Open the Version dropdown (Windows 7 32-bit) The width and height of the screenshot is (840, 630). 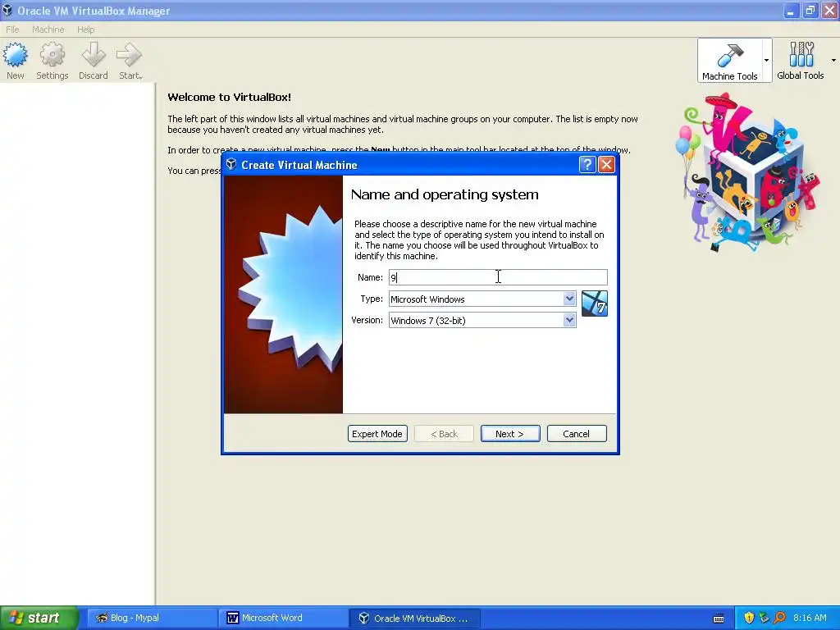[482, 321]
